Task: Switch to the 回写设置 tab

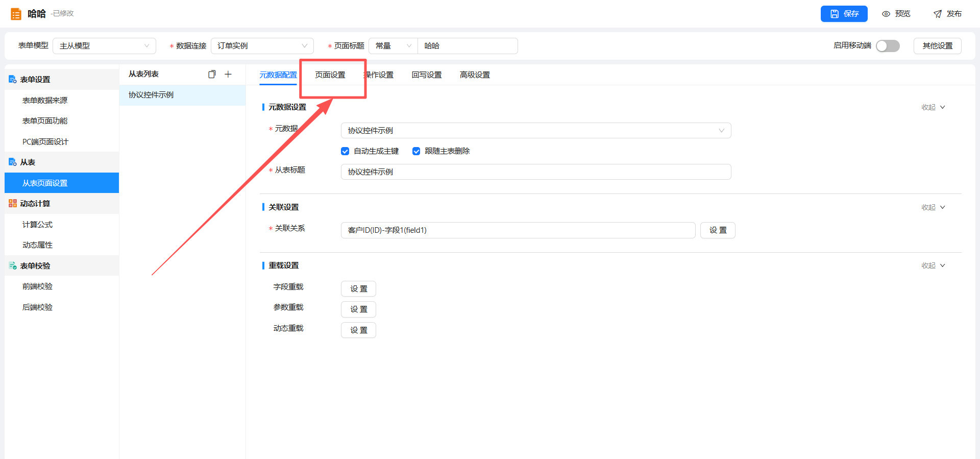Action: tap(427, 75)
